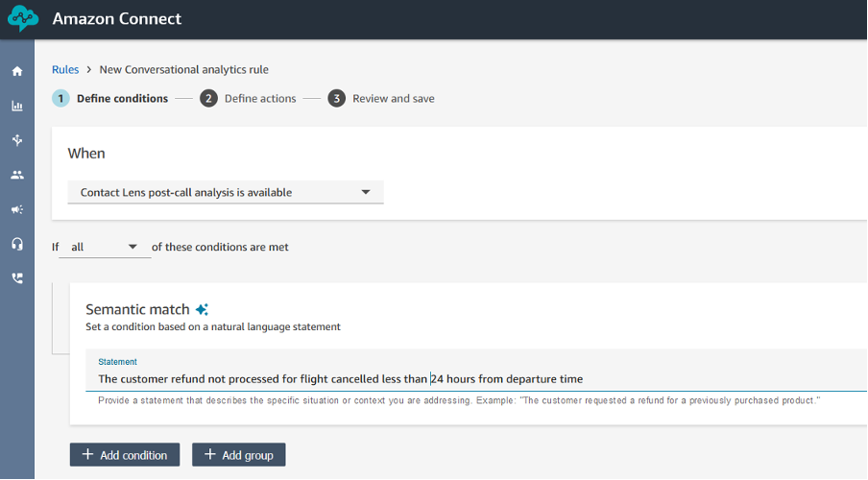Click the 'Provide a statement that describes' helper text
The image size is (868, 480).
(x=459, y=400)
